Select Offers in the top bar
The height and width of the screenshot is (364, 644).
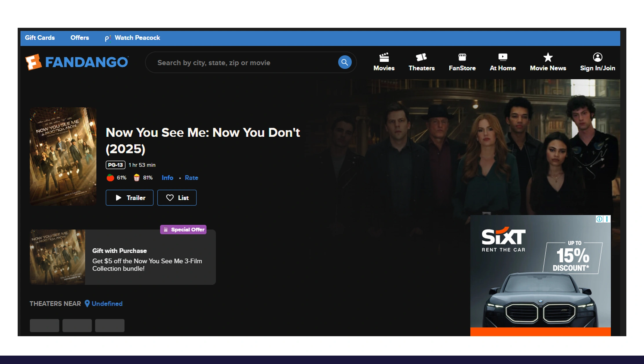click(x=79, y=38)
